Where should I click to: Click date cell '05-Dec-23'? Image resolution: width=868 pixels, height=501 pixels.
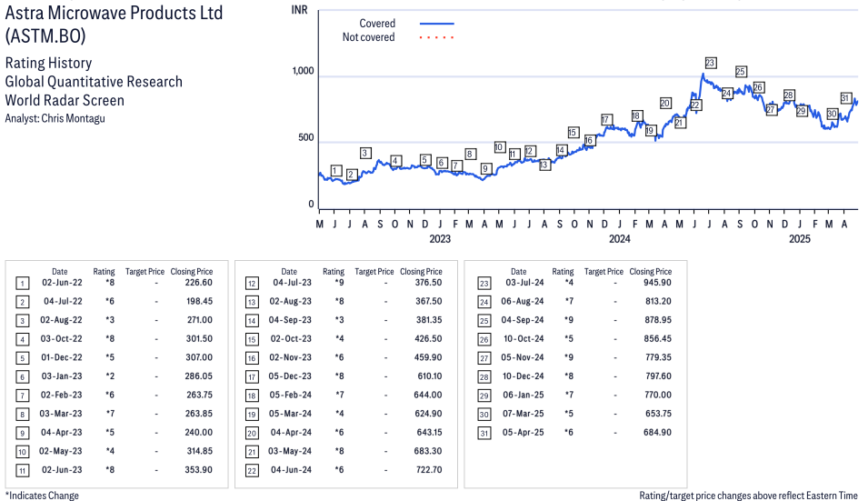pos(290,376)
